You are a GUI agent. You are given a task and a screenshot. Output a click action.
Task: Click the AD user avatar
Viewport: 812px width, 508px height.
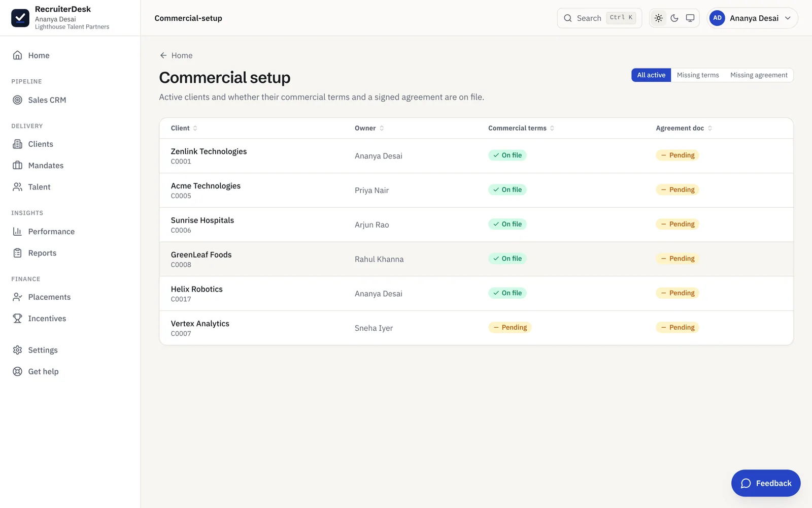(x=717, y=18)
